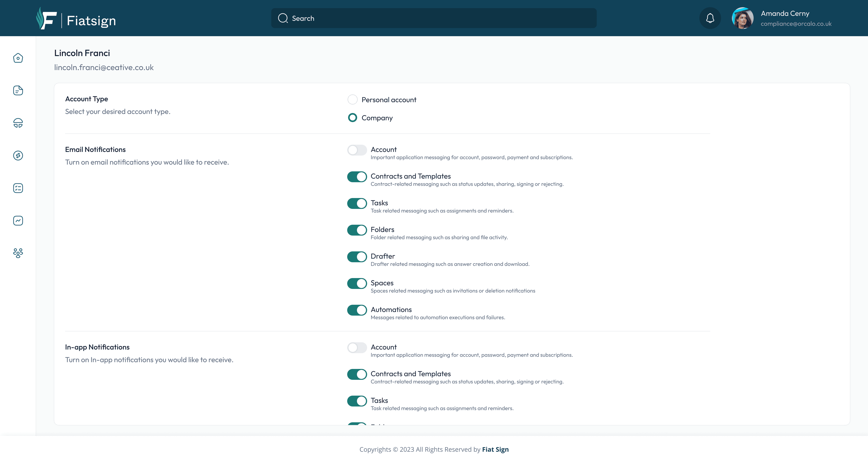Image resolution: width=868 pixels, height=463 pixels.
Task: Open the documents icon in sidebar
Action: pyautogui.click(x=18, y=90)
